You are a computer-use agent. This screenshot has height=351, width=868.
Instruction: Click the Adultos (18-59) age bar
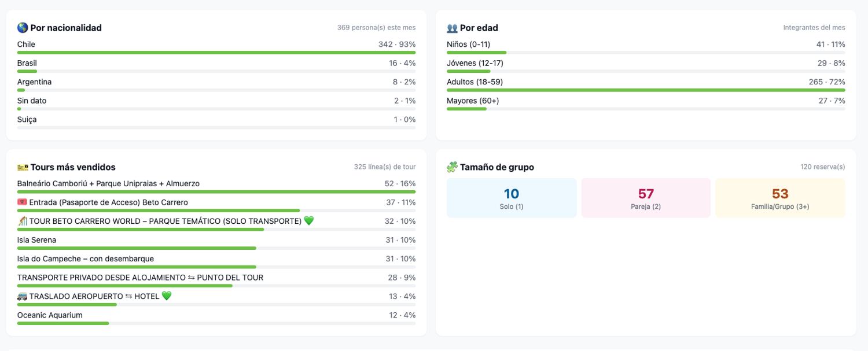tap(646, 90)
